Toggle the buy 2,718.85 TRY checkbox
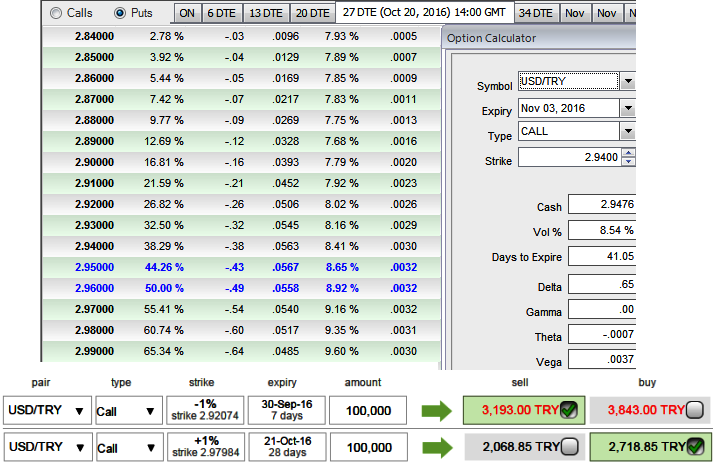 (693, 446)
